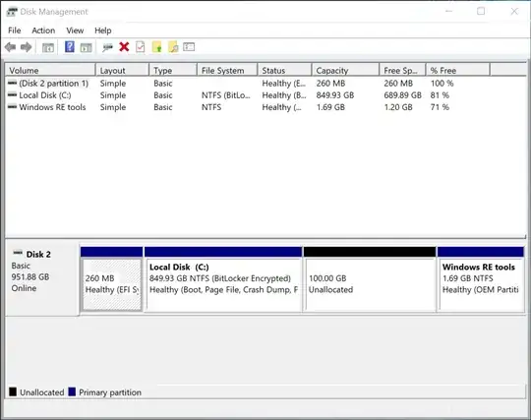Click the red X Delete icon
The height and width of the screenshot is (420, 531).
pos(124,47)
